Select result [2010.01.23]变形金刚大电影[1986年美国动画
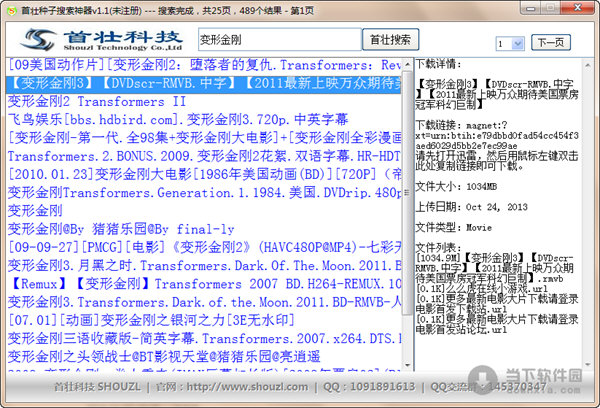Image resolution: width=600 pixels, height=408 pixels. coord(204,175)
